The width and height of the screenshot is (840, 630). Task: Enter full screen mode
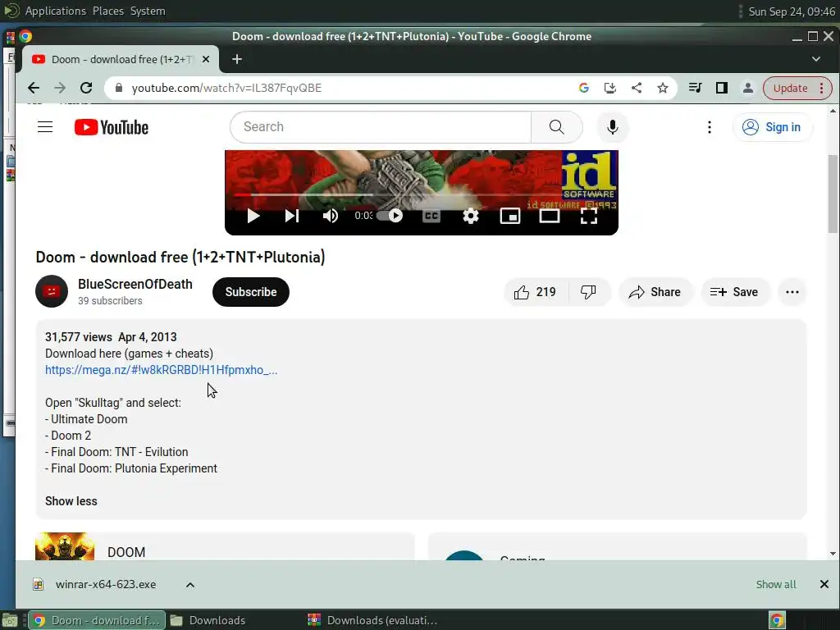(589, 216)
